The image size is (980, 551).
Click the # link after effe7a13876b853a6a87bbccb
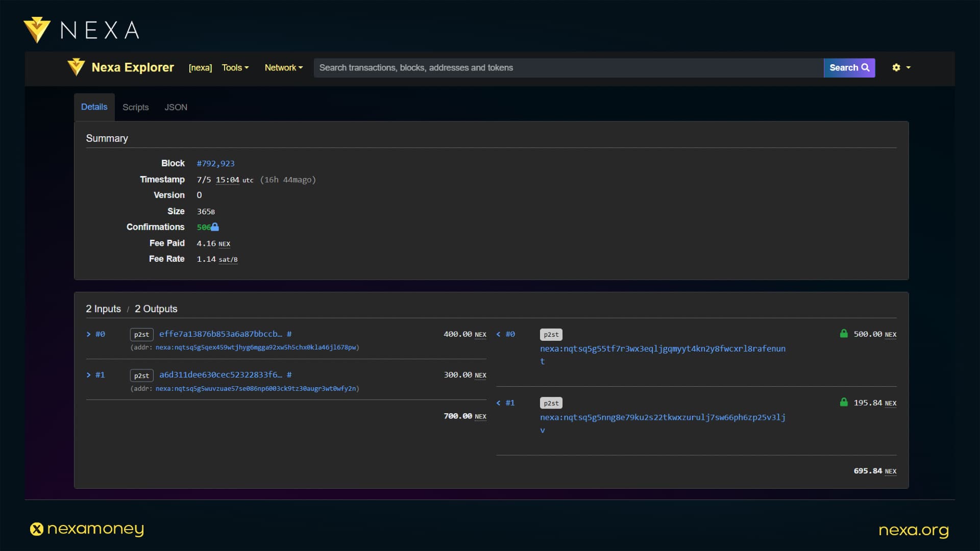289,334
